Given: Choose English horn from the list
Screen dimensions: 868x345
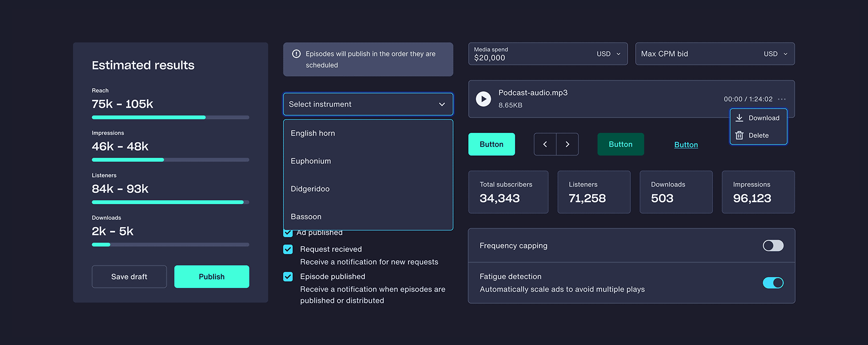Looking at the screenshot, I should click(x=368, y=133).
